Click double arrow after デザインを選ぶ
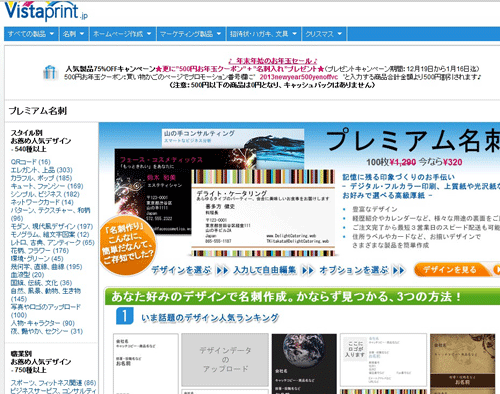The height and width of the screenshot is (394, 500). (222, 270)
